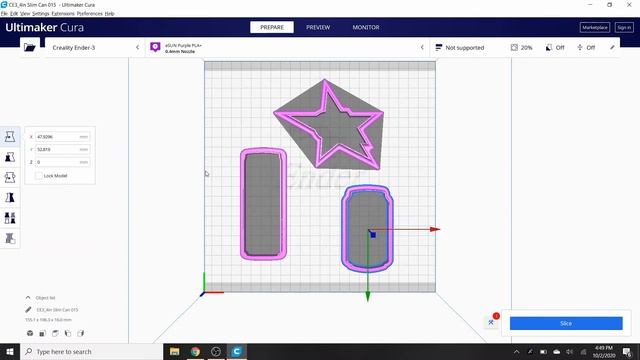This screenshot has height=360, width=640.
Task: Click the support Off setting icon
Action: [549, 47]
